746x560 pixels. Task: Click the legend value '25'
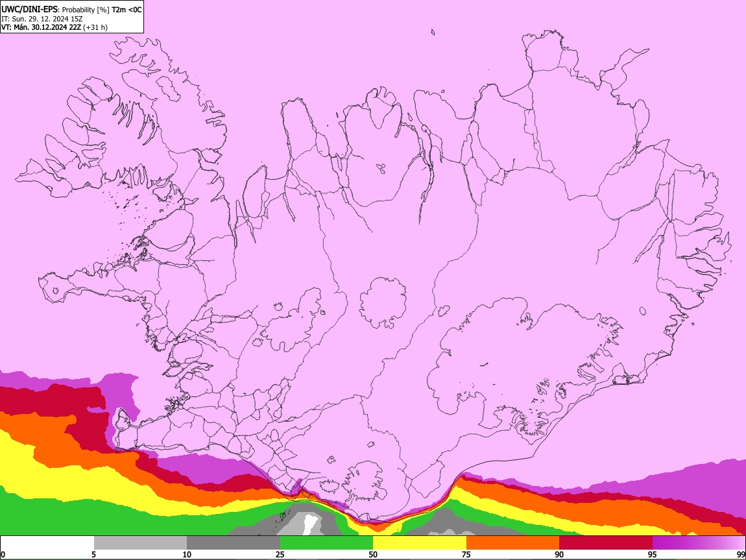point(280,555)
